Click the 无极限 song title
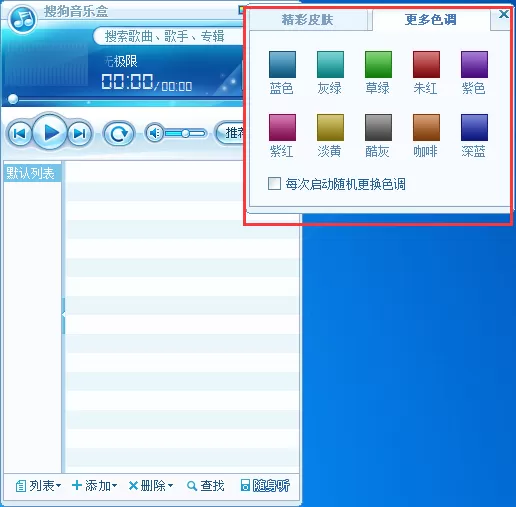Image resolution: width=516 pixels, height=507 pixels. (x=121, y=61)
